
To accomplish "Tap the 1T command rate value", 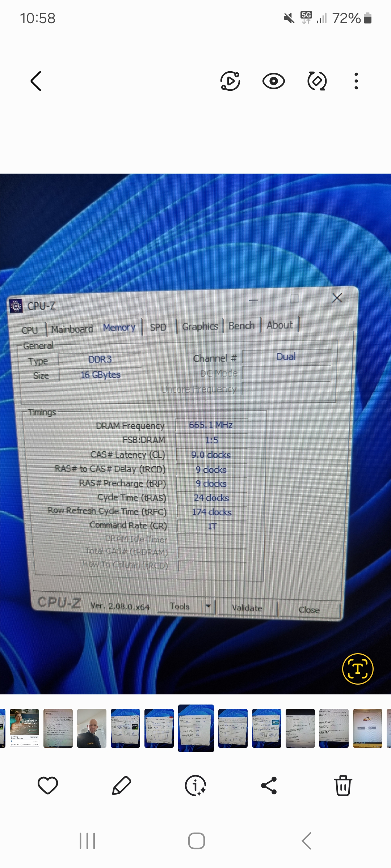I will 212,526.
